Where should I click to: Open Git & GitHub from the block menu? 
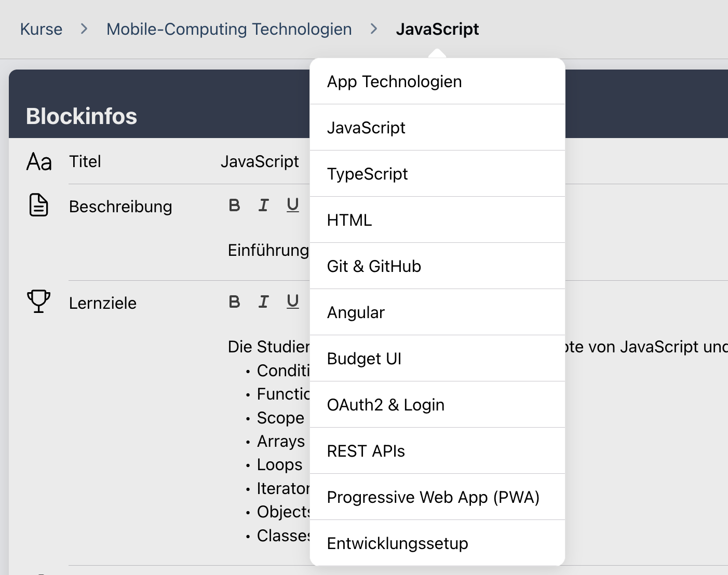tap(437, 266)
